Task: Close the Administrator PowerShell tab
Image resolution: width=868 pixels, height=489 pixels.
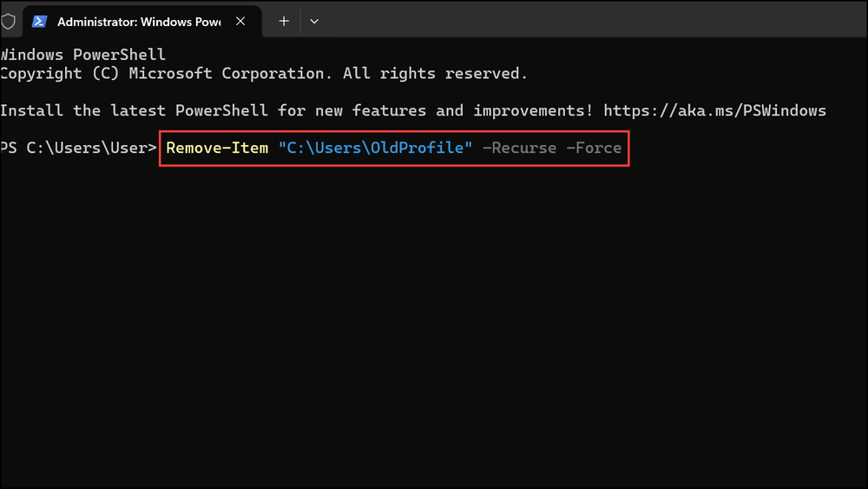Action: click(x=240, y=21)
